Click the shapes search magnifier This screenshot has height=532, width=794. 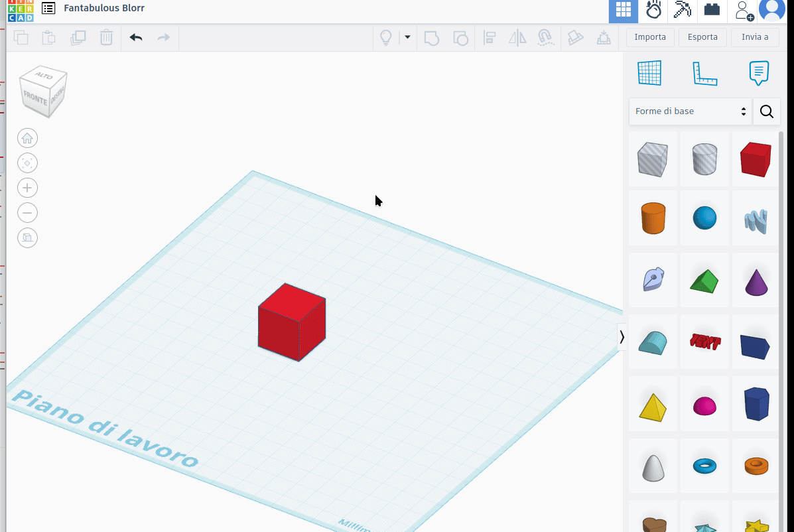767,111
